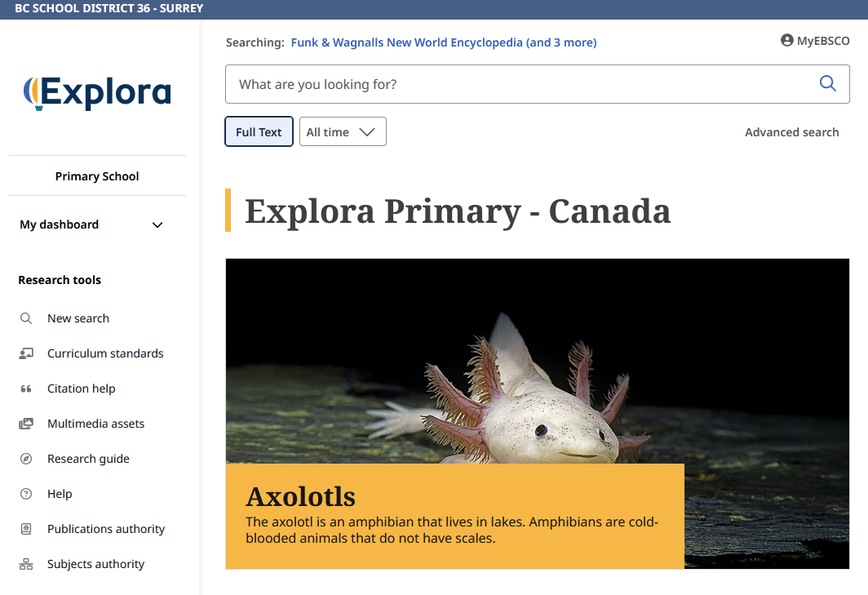Click the Subjects authority hierarchy icon
This screenshot has height=595, width=868.
[x=26, y=564]
